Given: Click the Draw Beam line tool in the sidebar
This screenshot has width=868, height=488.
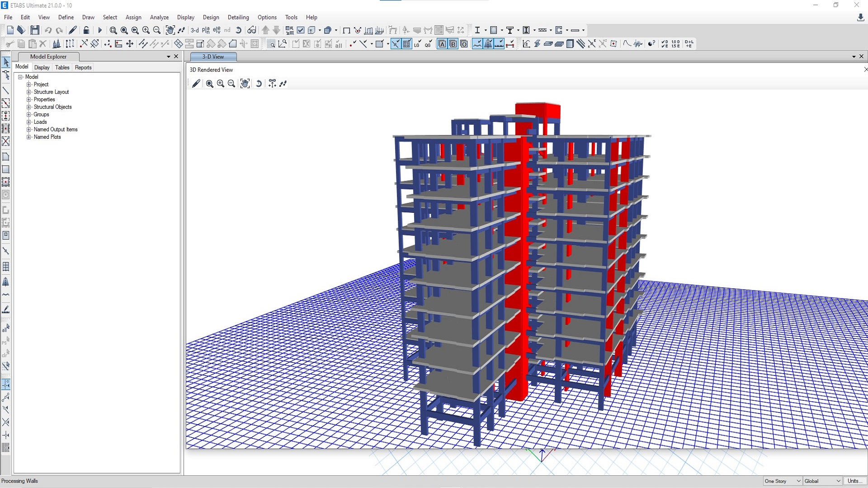Looking at the screenshot, I should click(x=6, y=91).
